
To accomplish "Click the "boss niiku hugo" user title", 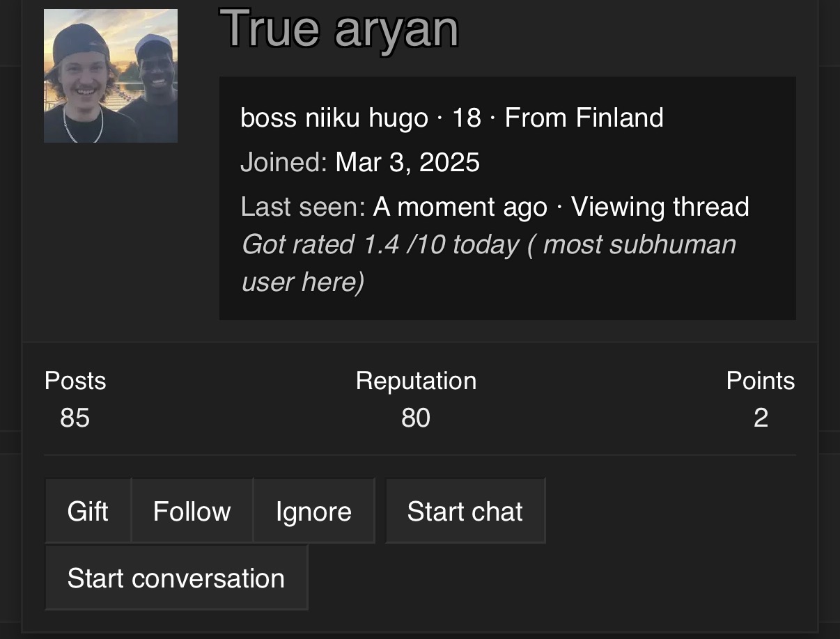I will coord(334,118).
